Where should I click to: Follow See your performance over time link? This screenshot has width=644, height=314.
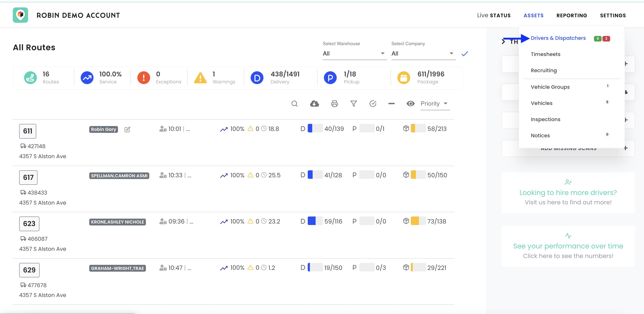(x=568, y=246)
